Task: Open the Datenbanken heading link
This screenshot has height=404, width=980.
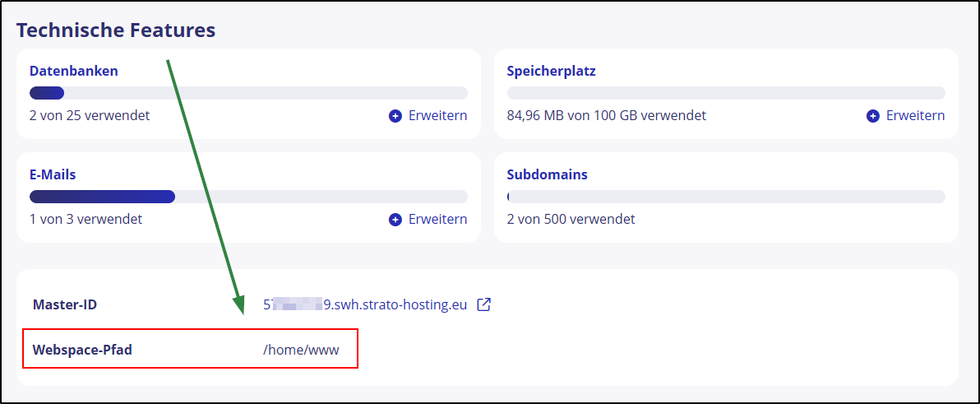Action: (74, 71)
